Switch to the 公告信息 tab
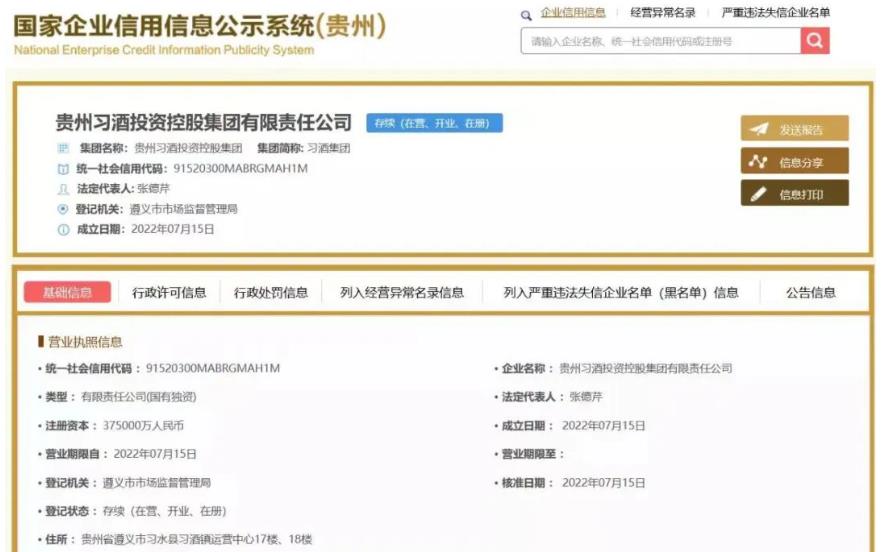Screen dimensions: 892x552 810,293
